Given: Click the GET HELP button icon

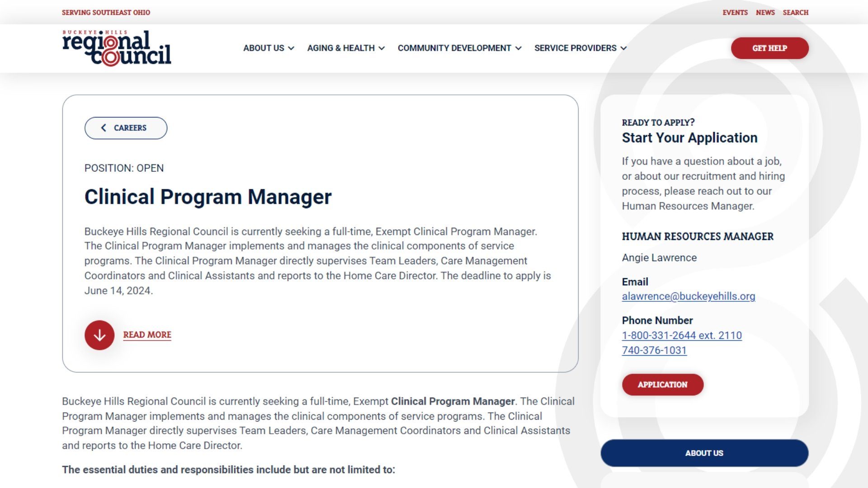Looking at the screenshot, I should tap(769, 47).
